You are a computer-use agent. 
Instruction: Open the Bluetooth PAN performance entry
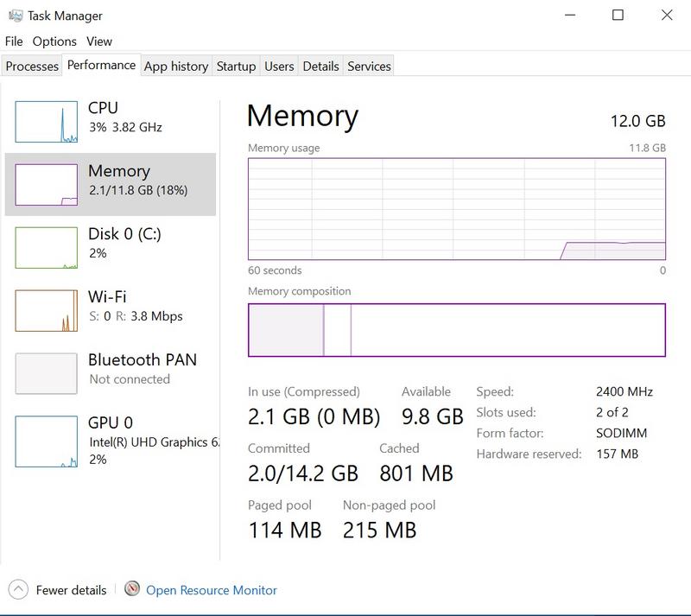point(46,373)
